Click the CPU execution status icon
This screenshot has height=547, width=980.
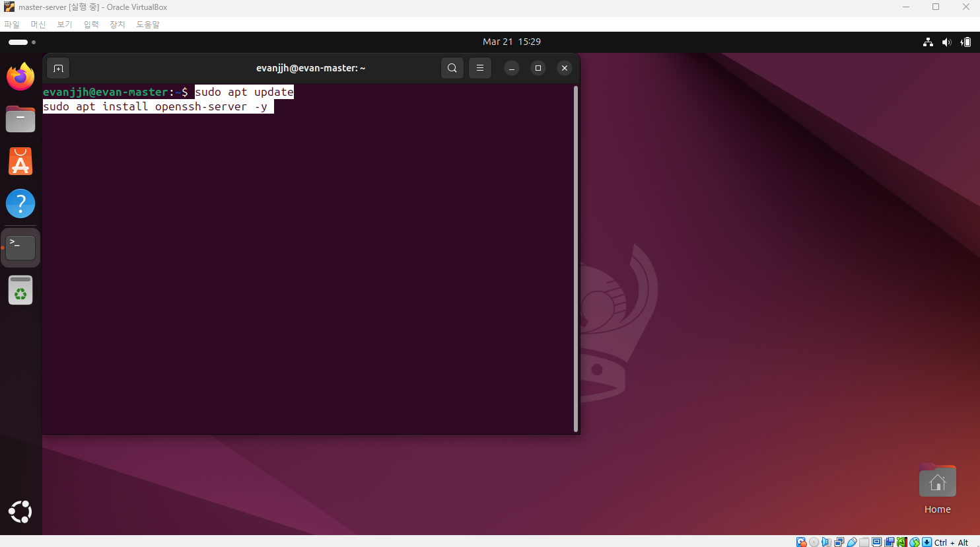(902, 542)
